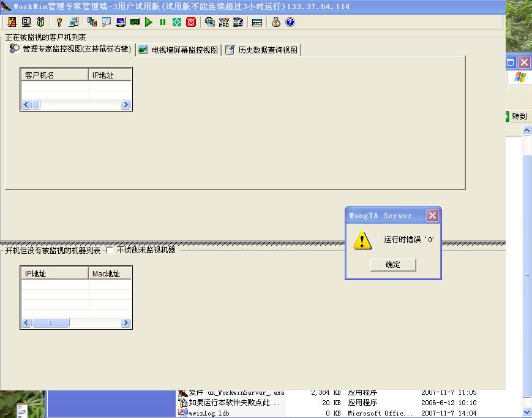Click the orange staircase icon in the toolbar
This screenshot has width=532, height=418.
tap(12, 23)
